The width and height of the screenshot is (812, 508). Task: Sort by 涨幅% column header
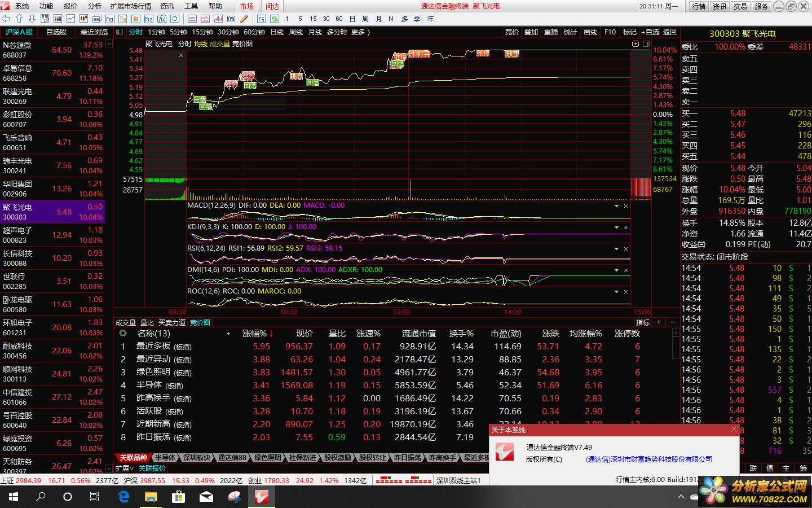click(x=257, y=334)
